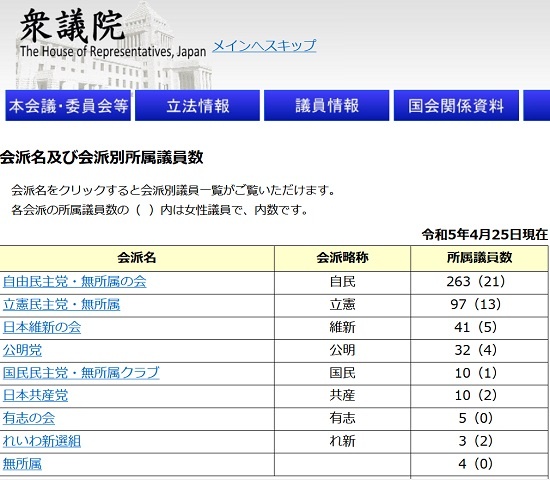
Task: Click the 衆議院 House of Representatives logo
Action: point(112,33)
